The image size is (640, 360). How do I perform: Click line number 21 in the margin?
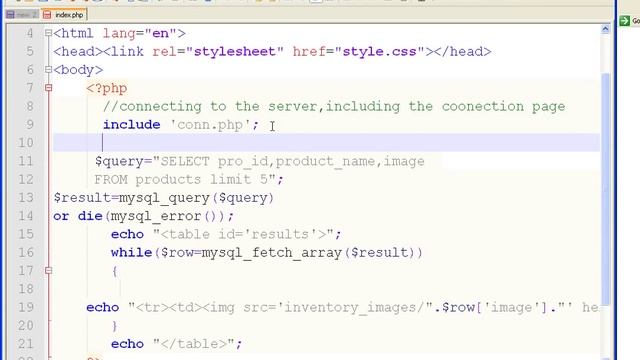click(x=25, y=344)
